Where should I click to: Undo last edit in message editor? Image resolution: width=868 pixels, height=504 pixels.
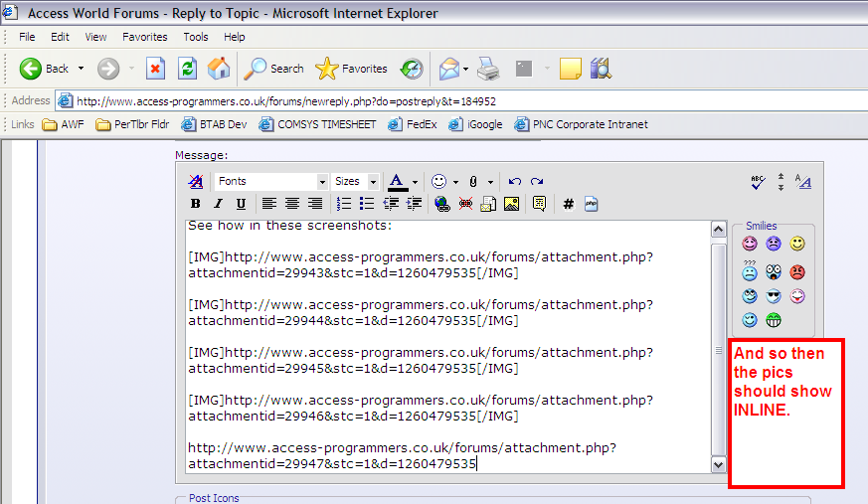[x=515, y=182]
